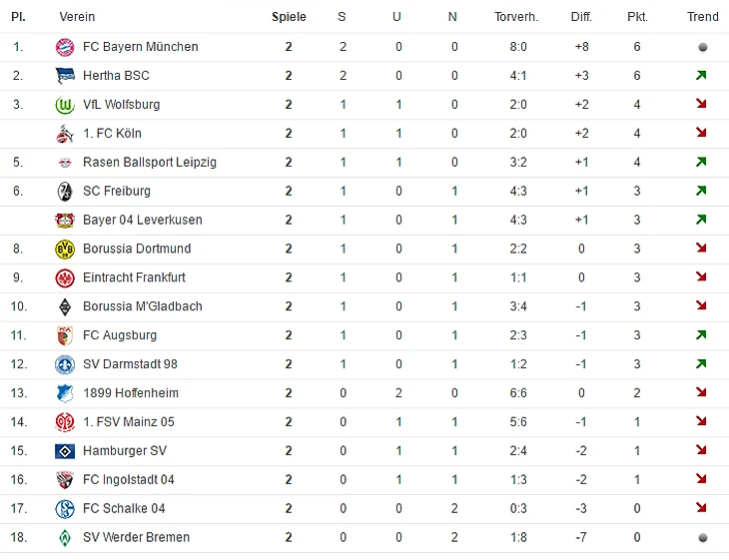Select the FC Augsburg table row points cell
The height and width of the screenshot is (560, 729).
coord(637,335)
